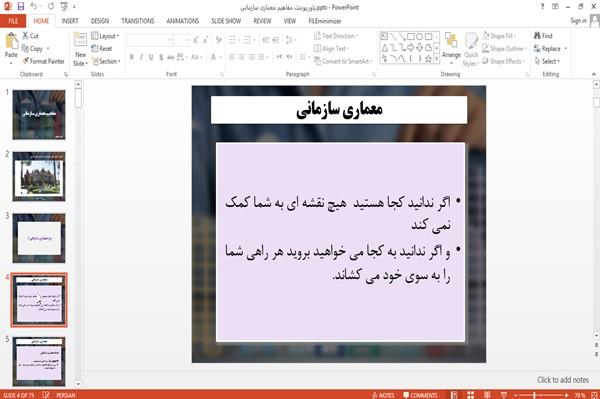Open the Align Text dropdown
This screenshot has height=399, width=600.
(x=331, y=49)
